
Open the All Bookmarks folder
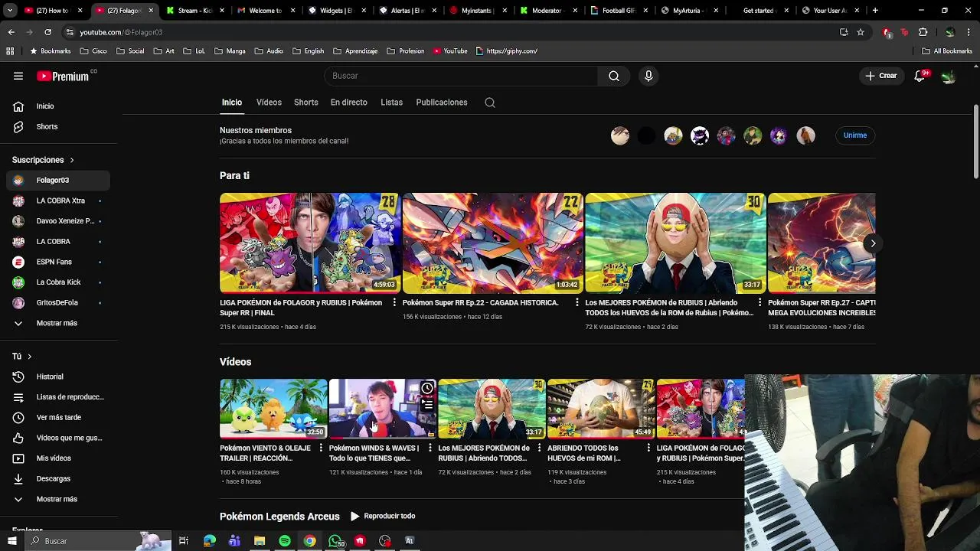[947, 51]
